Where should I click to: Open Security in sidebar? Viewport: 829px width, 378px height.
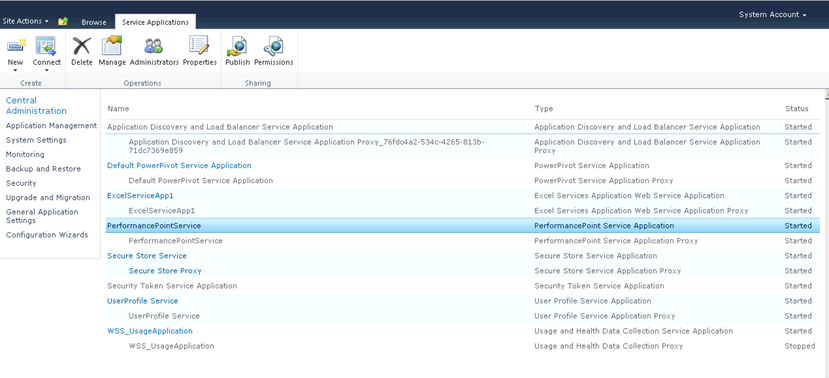click(x=21, y=183)
